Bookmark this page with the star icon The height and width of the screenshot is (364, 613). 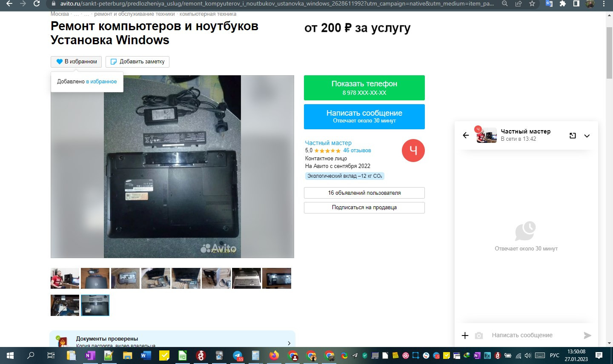pos(532,3)
